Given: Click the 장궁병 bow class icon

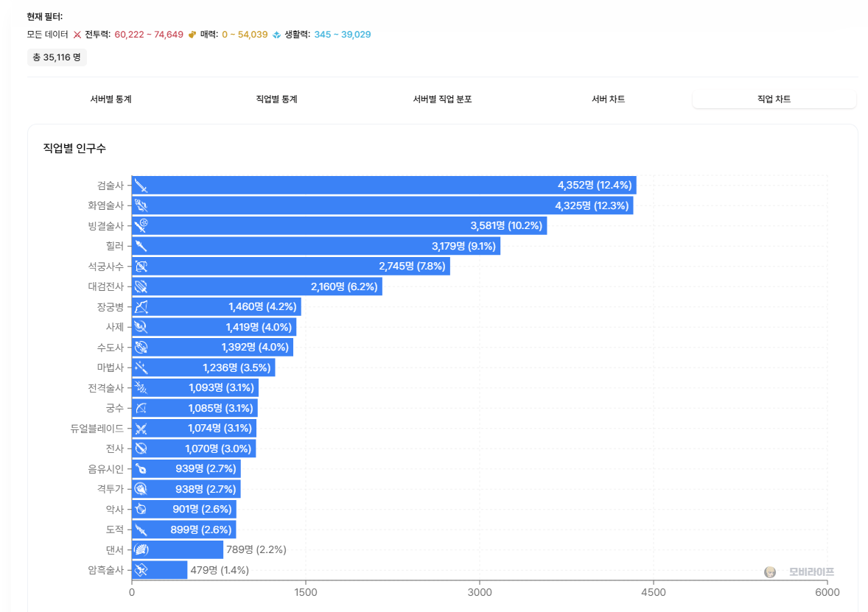Looking at the screenshot, I should [141, 307].
